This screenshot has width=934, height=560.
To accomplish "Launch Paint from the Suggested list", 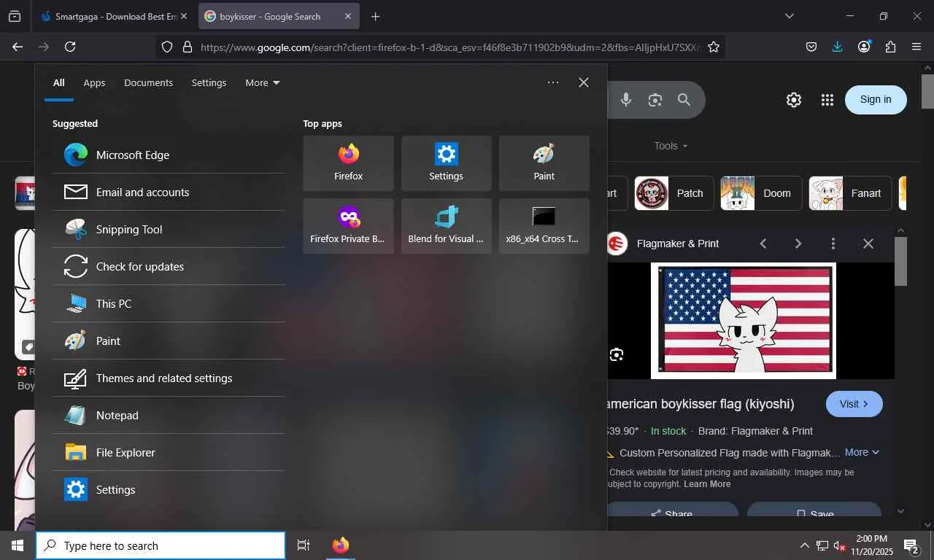I will tap(169, 341).
